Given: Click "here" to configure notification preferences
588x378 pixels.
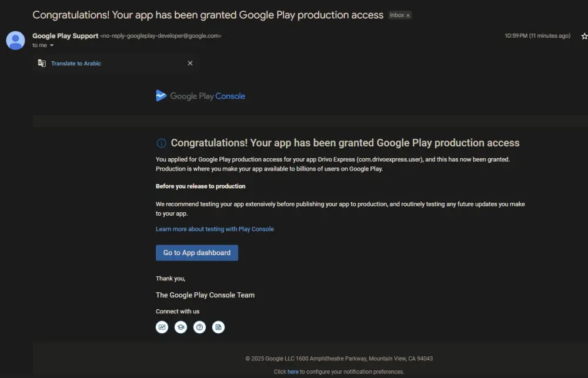Looking at the screenshot, I should coord(293,372).
